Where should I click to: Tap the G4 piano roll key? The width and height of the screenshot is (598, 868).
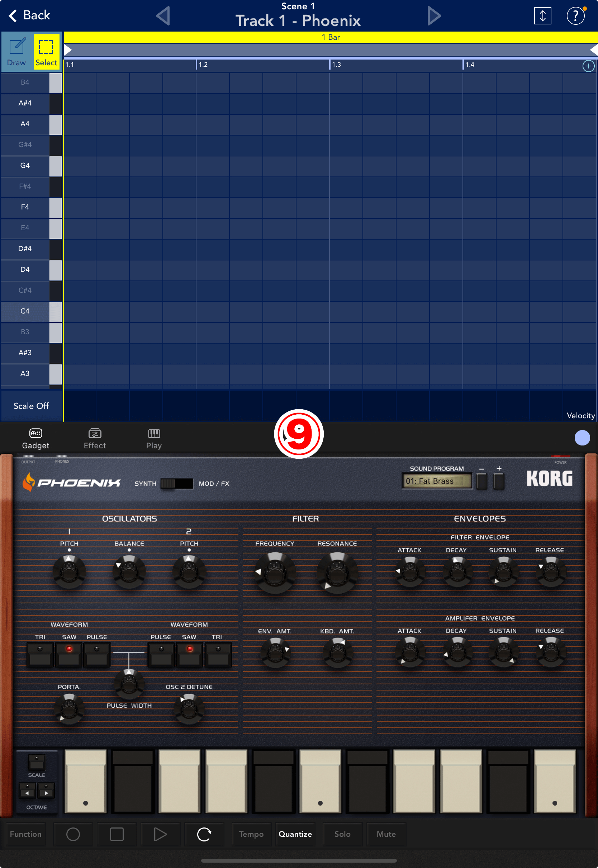coord(31,165)
